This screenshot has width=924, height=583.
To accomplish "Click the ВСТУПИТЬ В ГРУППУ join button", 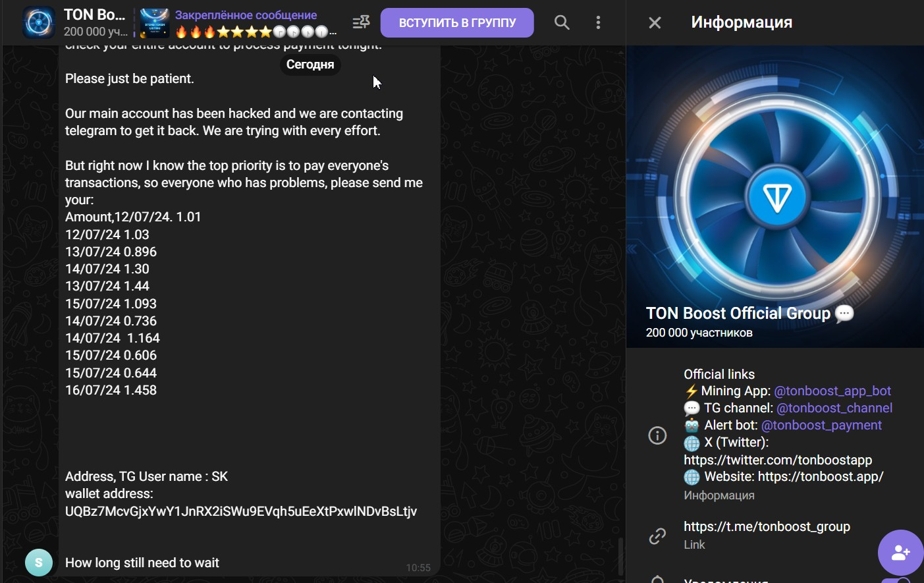I will tap(457, 22).
